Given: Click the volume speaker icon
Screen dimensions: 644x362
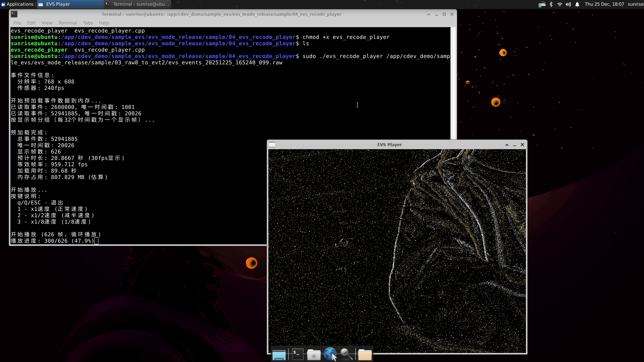Looking at the screenshot, I should (x=568, y=4).
